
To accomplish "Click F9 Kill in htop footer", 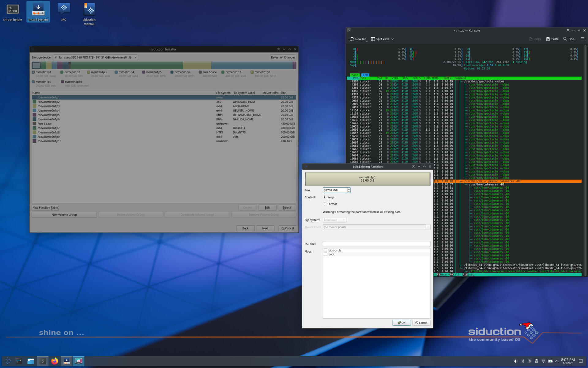I will coord(455,275).
